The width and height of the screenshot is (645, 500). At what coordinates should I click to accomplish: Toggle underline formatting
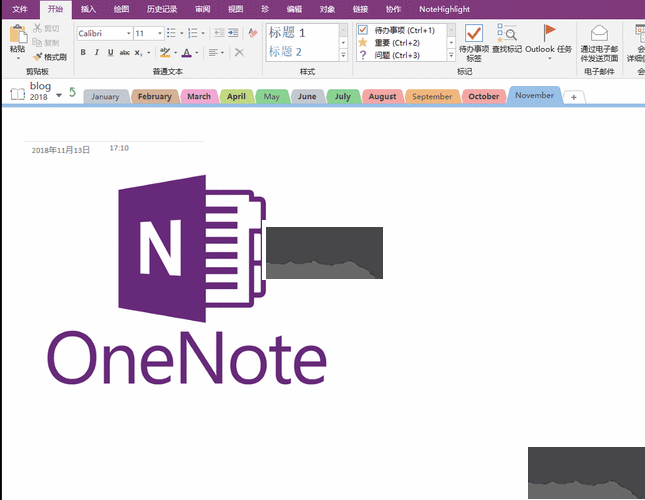pos(110,52)
